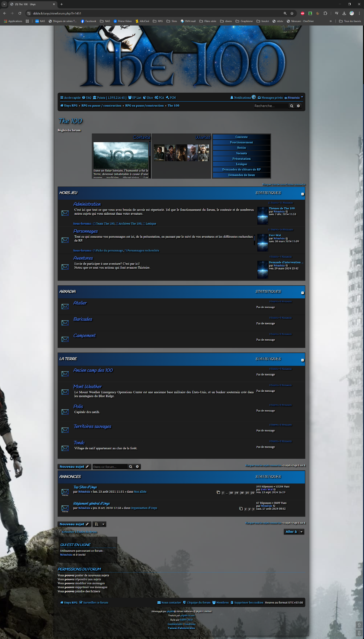Click the Contexte banner thumbnail image

121,155
